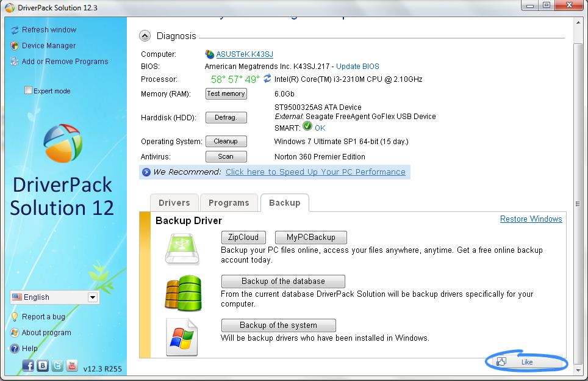
Task: Open the YouTube icon
Action: [x=72, y=366]
